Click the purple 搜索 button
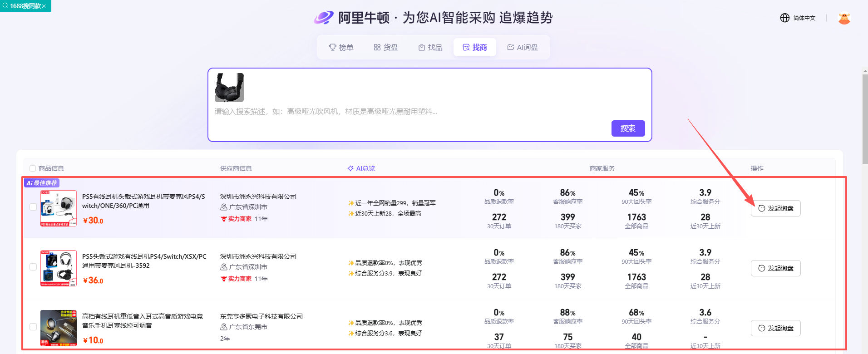Viewport: 868px width, 354px height. pos(628,128)
